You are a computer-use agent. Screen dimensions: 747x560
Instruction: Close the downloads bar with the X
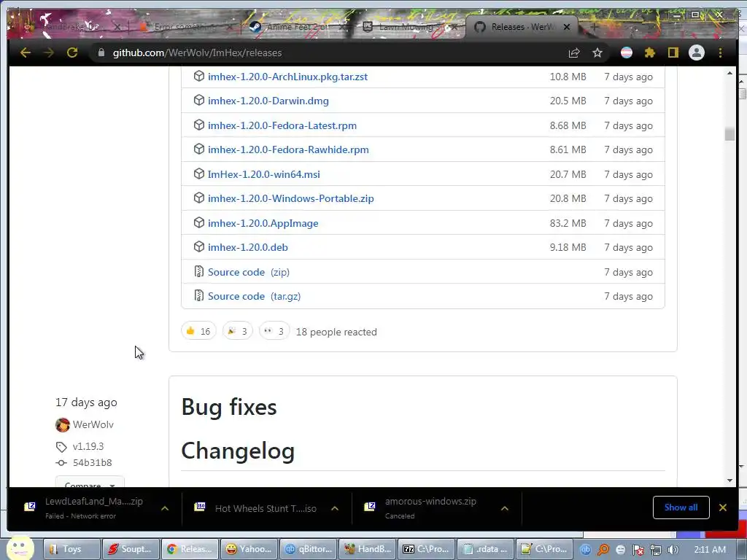tap(723, 507)
